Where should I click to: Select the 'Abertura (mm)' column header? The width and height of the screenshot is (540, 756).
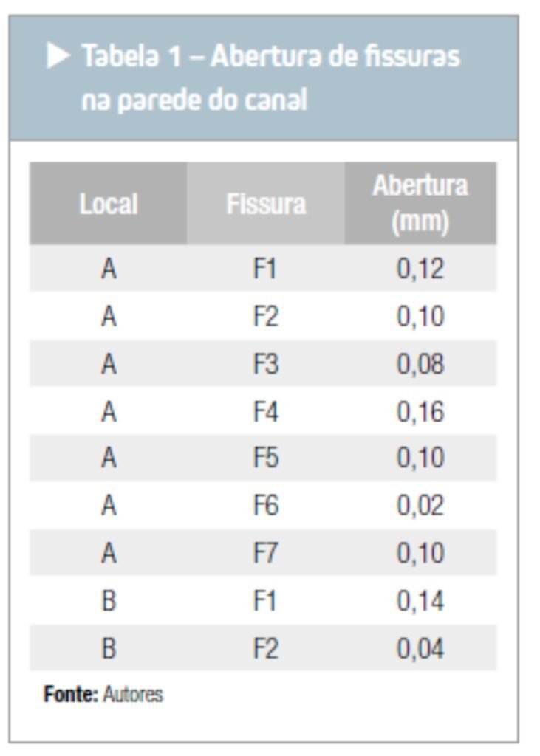point(420,204)
